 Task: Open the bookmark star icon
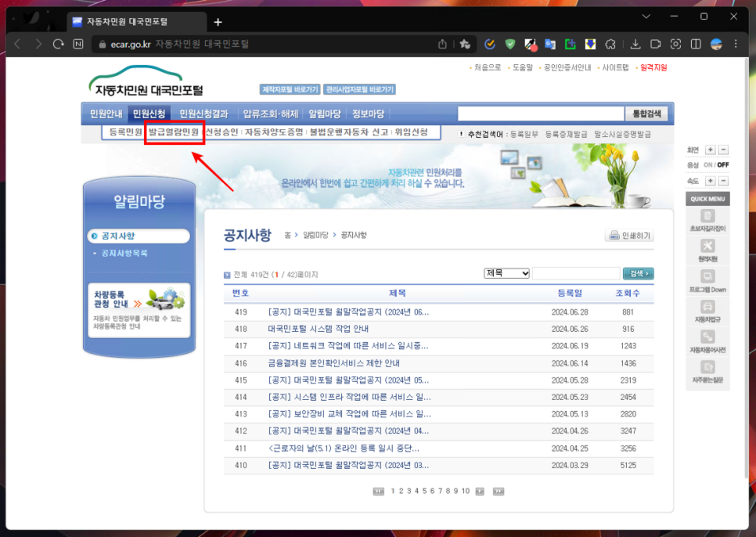point(465,45)
